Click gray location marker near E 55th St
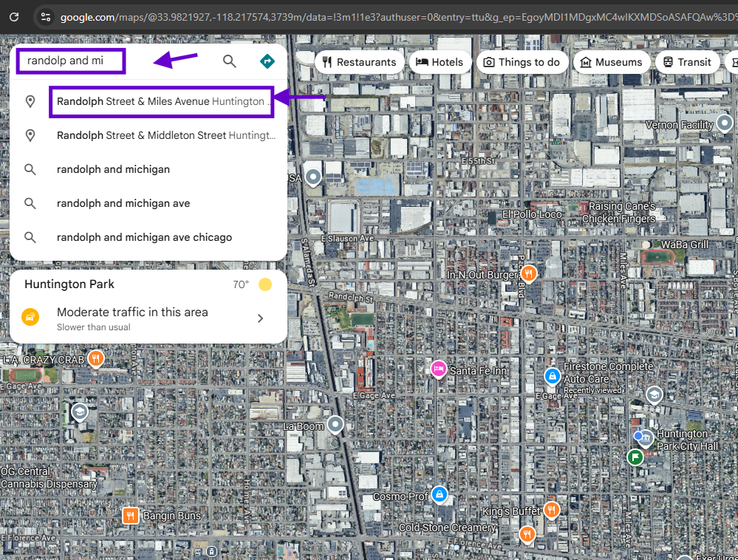Viewport: 738px width, 560px height. pos(313,177)
